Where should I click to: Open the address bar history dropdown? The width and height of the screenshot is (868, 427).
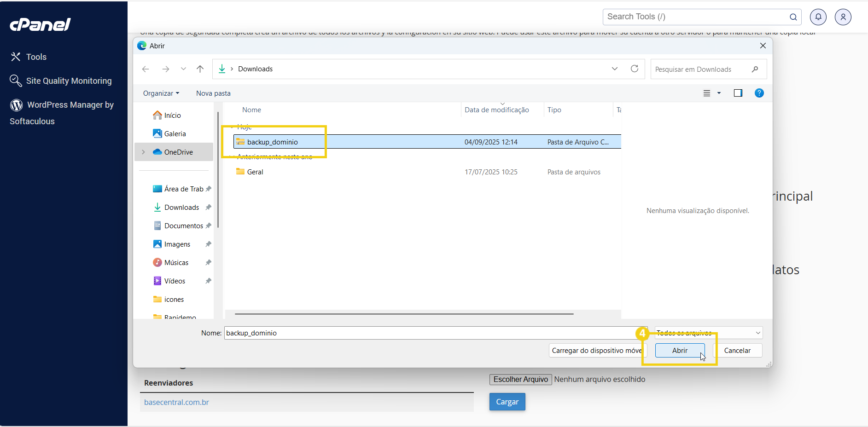[615, 69]
